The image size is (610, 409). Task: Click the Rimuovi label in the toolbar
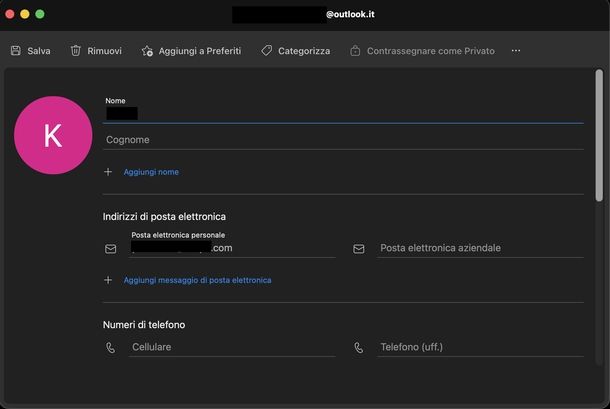click(104, 51)
